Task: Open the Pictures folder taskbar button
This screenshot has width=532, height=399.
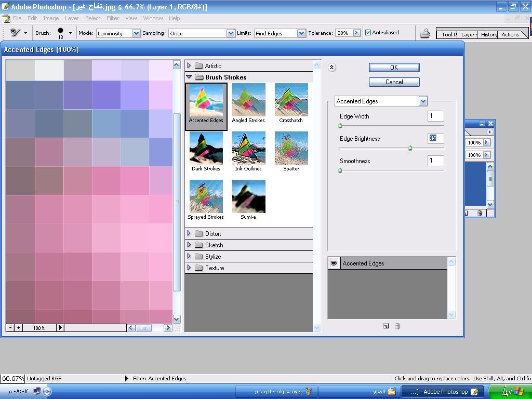Action: click(360, 392)
